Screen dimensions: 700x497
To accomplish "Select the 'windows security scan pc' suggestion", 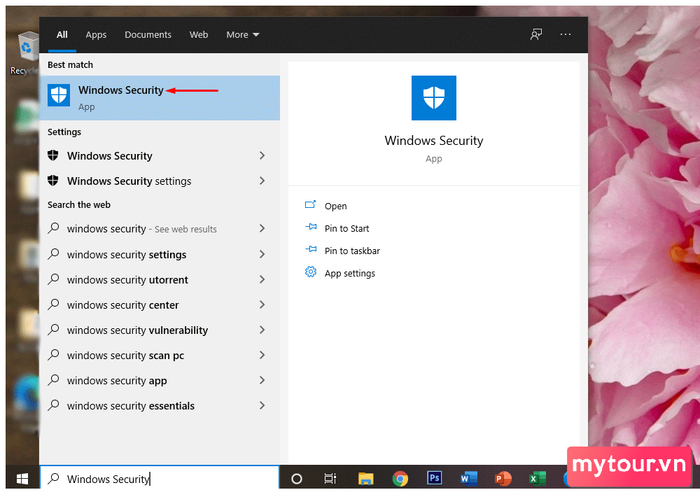I will (x=159, y=355).
